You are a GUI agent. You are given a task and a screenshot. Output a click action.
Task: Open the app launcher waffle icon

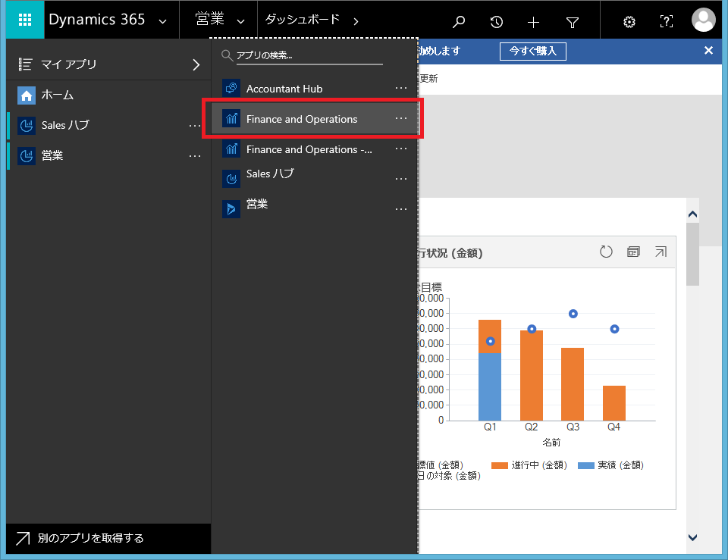25,20
